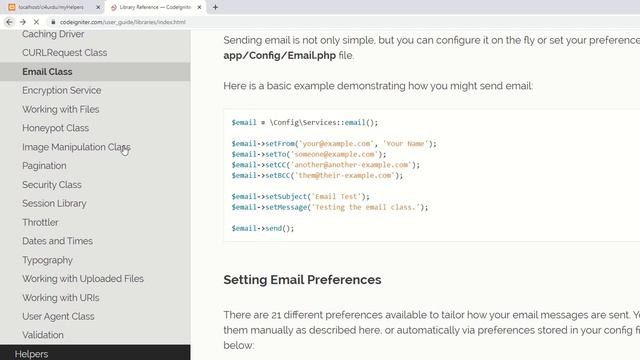Go to Typography page
Screen dimensions: 640x360
point(47,260)
